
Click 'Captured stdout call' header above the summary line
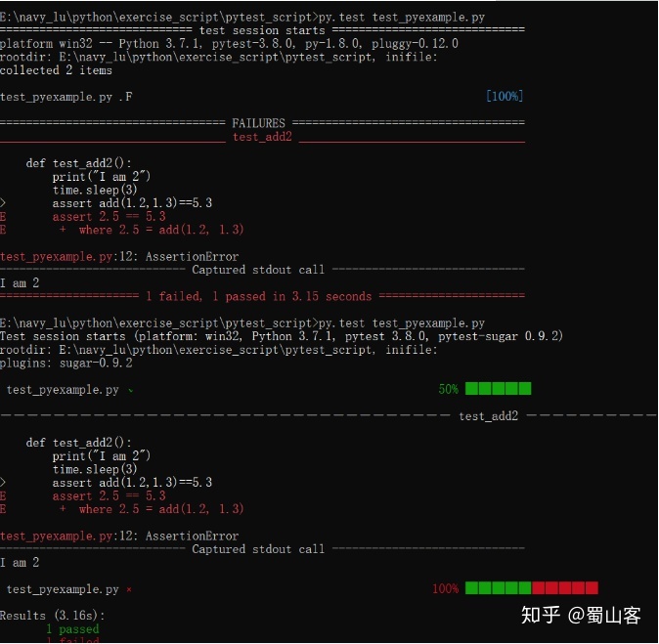(258, 270)
